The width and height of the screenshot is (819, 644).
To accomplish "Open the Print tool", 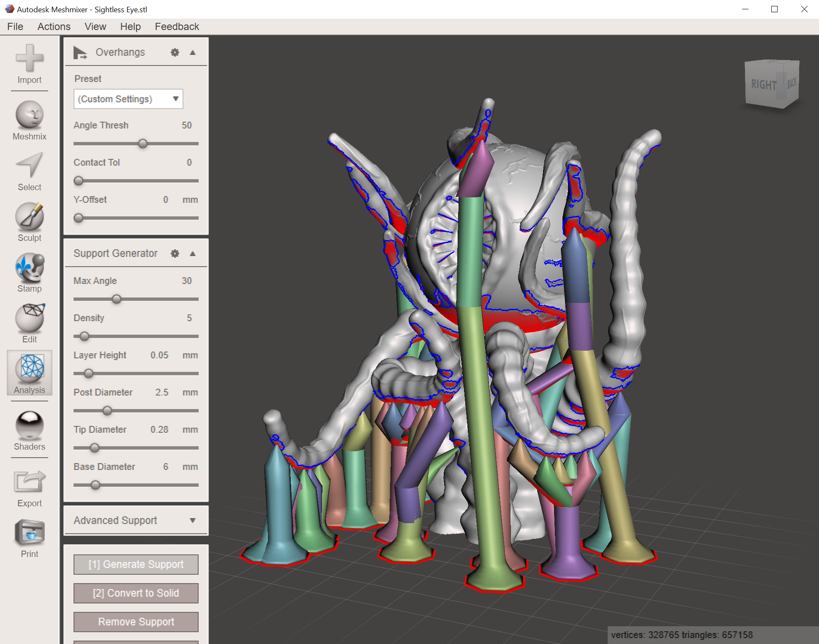I will [29, 539].
